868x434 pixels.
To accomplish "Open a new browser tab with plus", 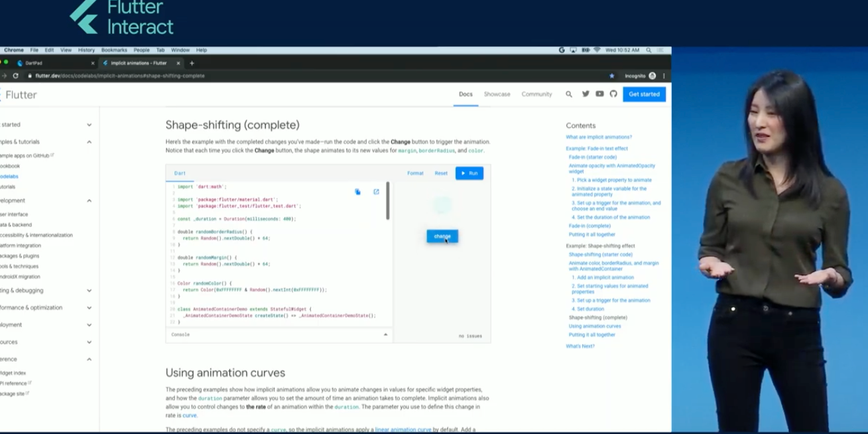I will pyautogui.click(x=192, y=63).
